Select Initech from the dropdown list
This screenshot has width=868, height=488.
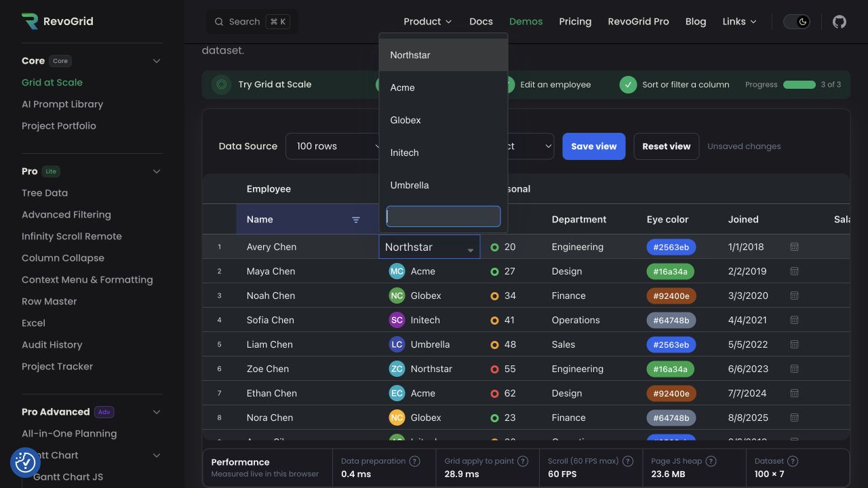443,152
